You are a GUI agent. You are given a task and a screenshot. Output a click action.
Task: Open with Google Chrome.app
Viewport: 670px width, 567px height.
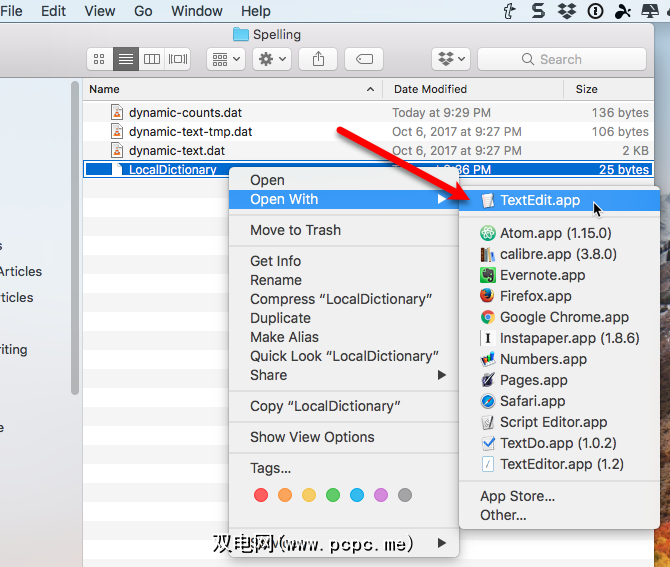tap(559, 317)
